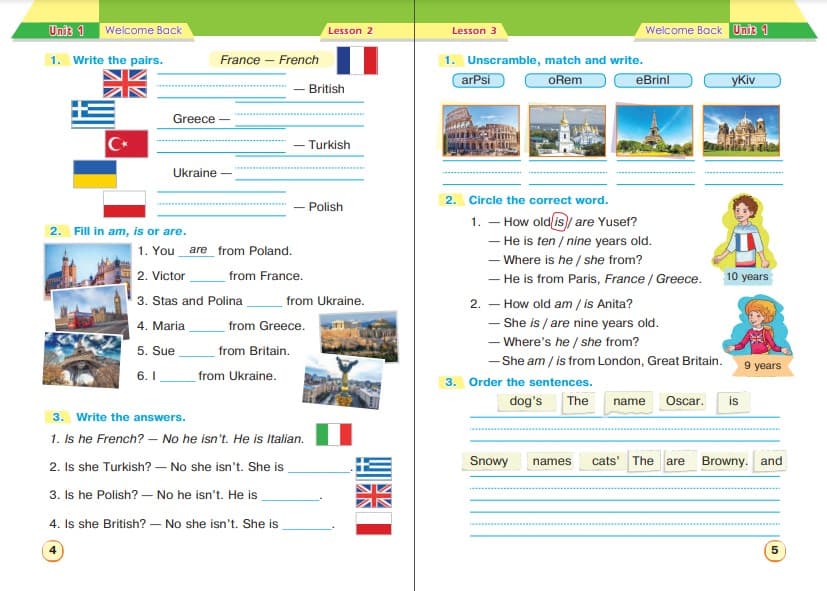Click the Colosseum photo
827x591 pixels.
coord(480,130)
